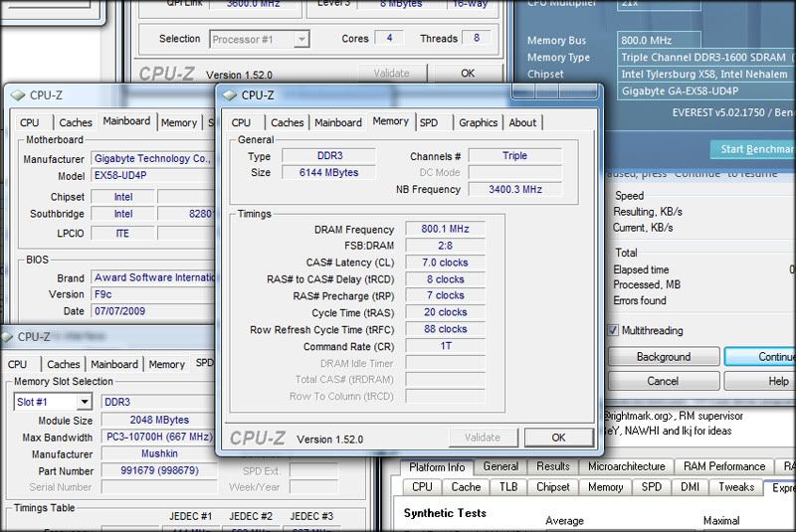Open the Memory tab in the bottom-left CPU-Z window

point(166,364)
